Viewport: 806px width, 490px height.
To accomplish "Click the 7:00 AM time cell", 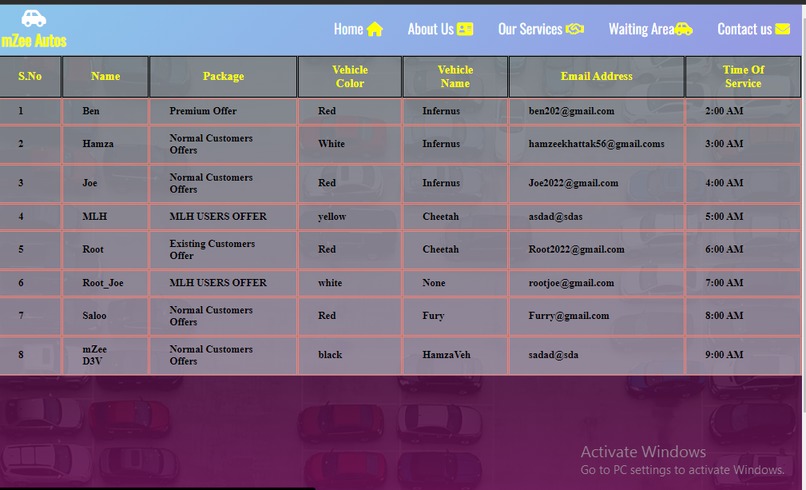I will [743, 283].
